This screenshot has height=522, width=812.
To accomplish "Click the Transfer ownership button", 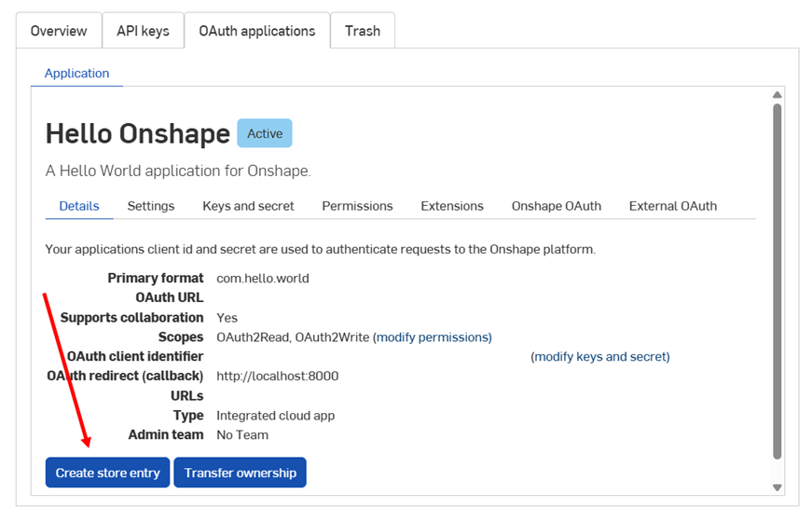I will coord(241,473).
